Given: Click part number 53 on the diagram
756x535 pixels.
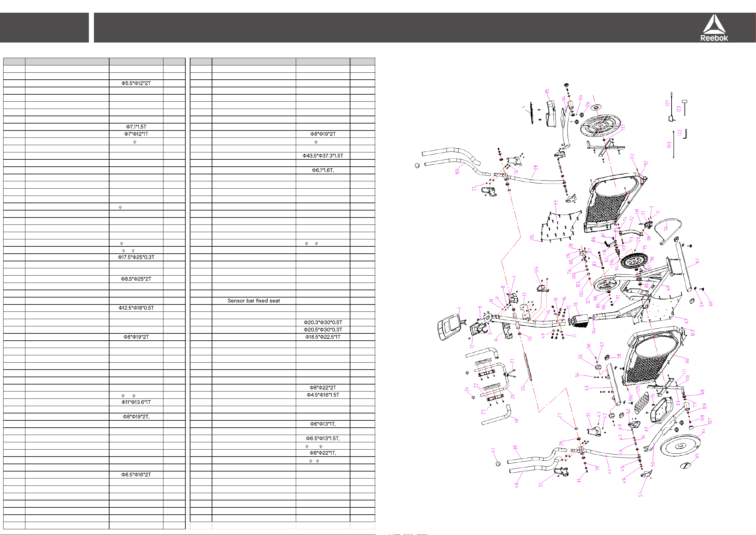Looking at the screenshot, I should click(x=587, y=388).
